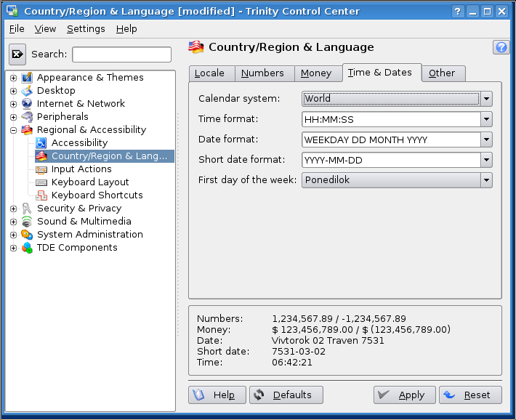This screenshot has width=516, height=420.
Task: Click the short date value '7531-03-02'
Action: pyautogui.click(x=299, y=352)
